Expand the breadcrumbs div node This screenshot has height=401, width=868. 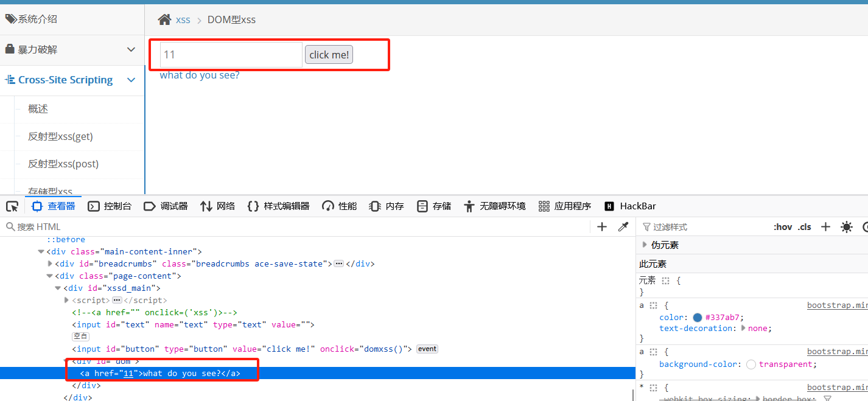[x=50, y=263]
